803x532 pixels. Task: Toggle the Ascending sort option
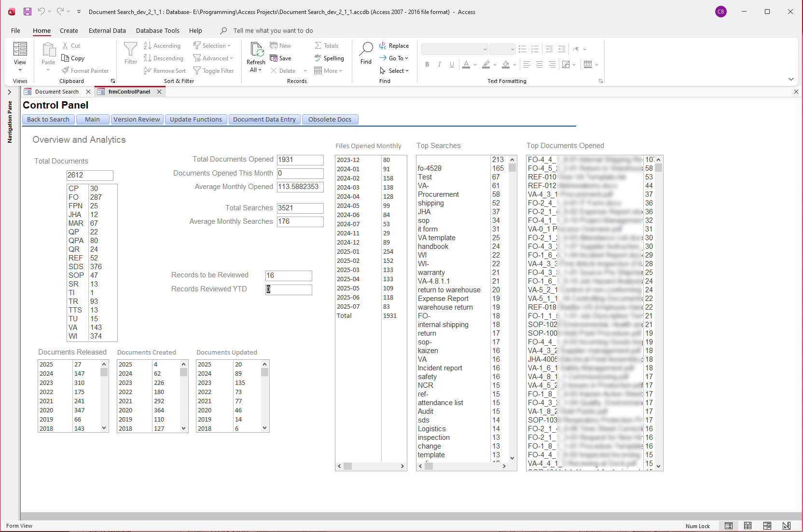tap(162, 46)
